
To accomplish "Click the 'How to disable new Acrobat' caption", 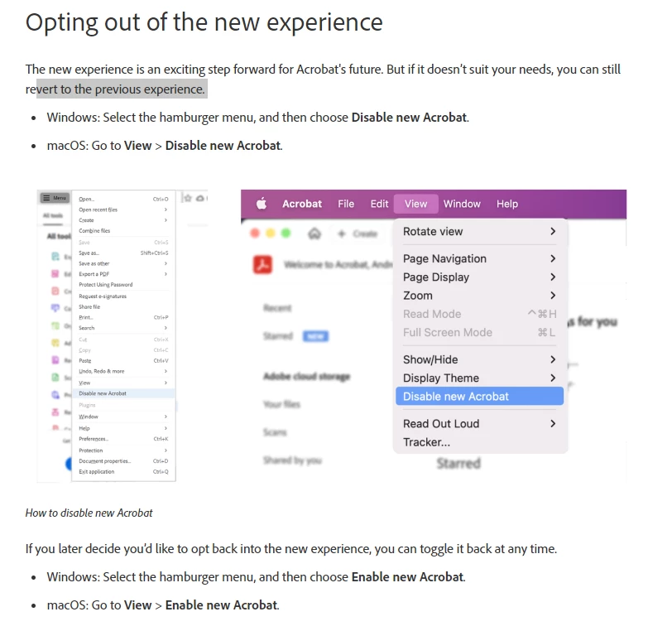I will point(89,513).
